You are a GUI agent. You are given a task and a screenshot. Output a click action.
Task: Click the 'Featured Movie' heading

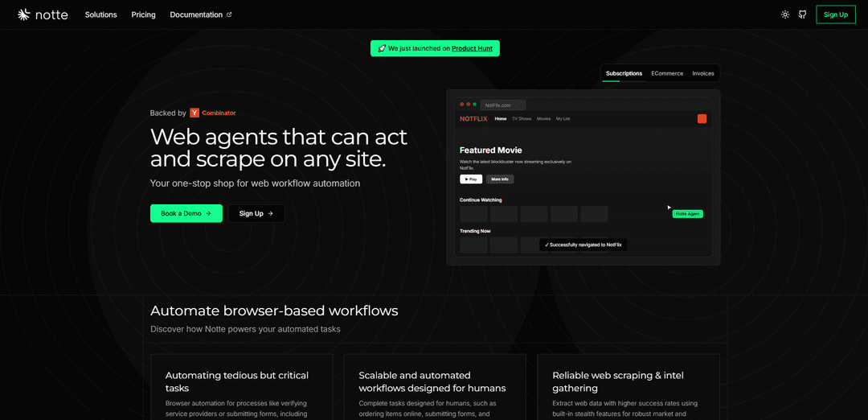490,150
